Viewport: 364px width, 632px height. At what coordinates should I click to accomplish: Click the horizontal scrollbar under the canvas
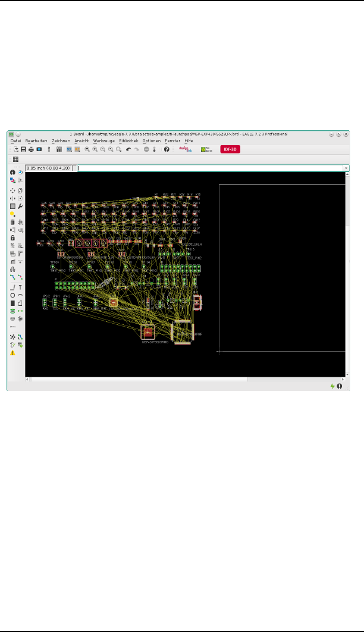click(185, 379)
